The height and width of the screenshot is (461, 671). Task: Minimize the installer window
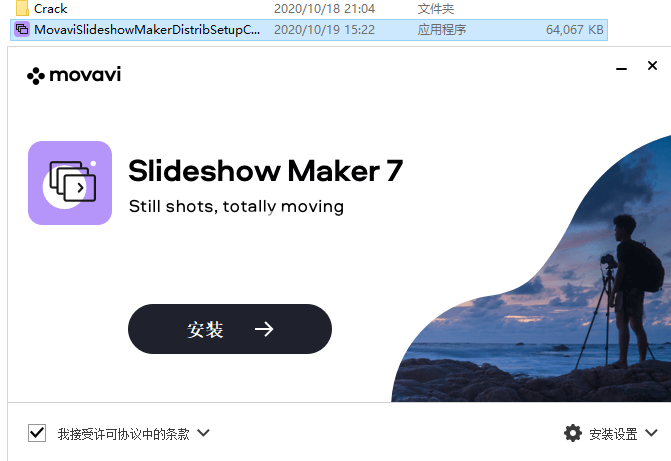pos(621,68)
